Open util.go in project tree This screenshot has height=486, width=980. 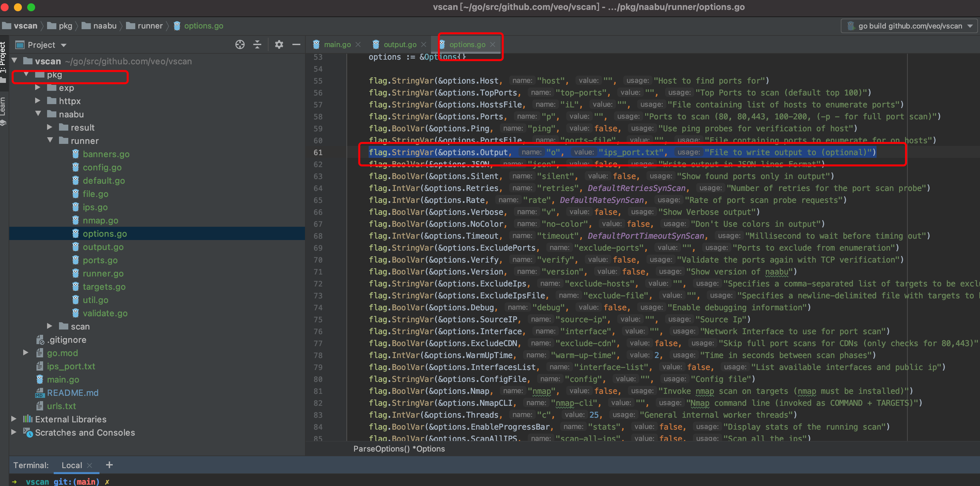pos(95,300)
